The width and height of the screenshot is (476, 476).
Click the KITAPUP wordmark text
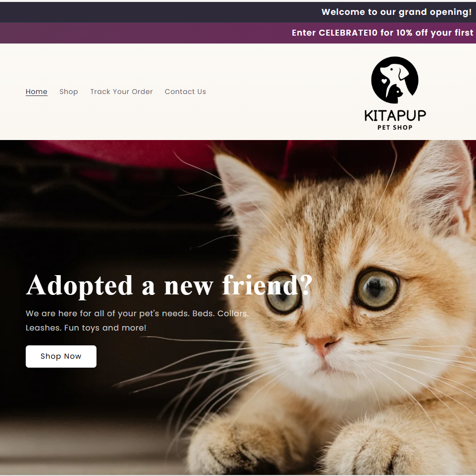395,116
